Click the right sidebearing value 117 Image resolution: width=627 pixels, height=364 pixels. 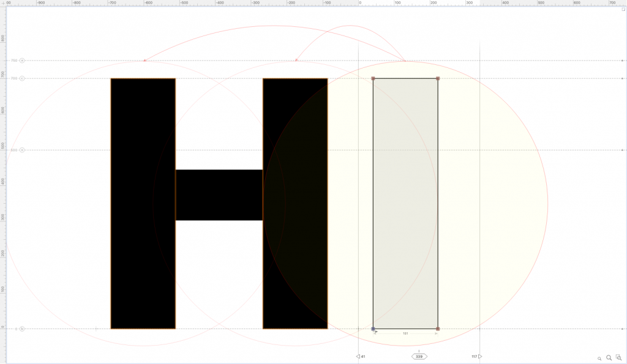click(x=475, y=357)
